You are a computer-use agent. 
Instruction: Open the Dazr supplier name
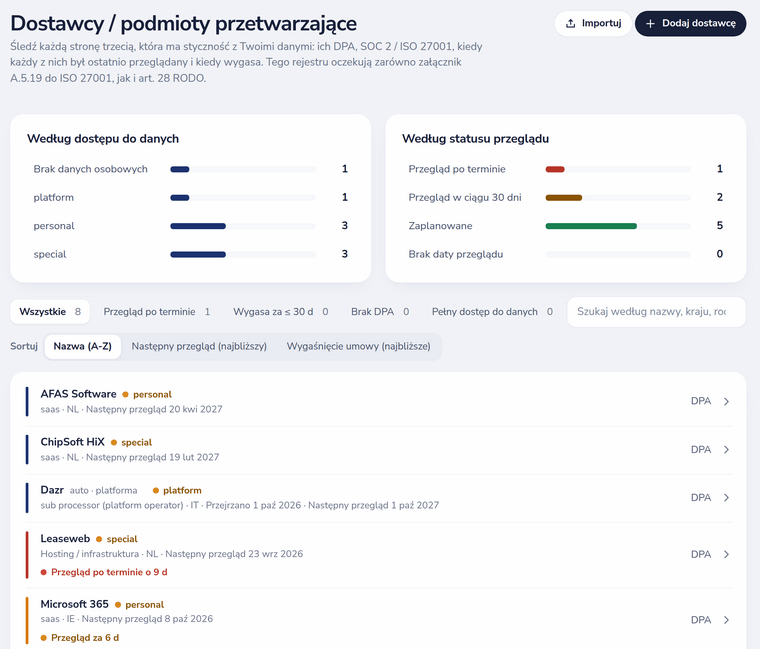tap(52, 490)
